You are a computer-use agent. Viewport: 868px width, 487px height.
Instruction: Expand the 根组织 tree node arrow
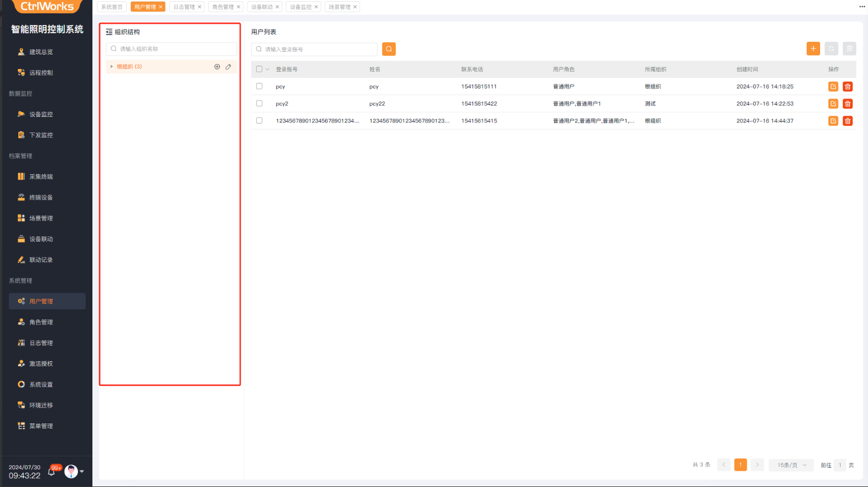(111, 67)
